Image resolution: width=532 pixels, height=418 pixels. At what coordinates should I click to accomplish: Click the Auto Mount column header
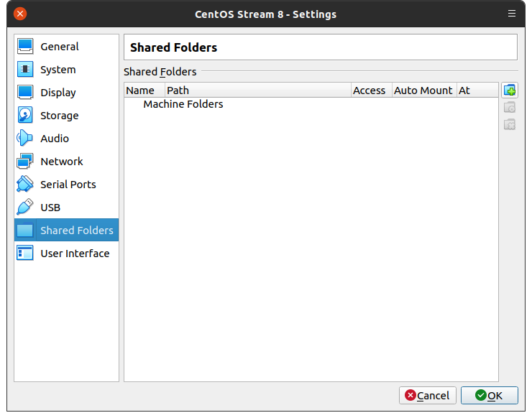pos(423,90)
